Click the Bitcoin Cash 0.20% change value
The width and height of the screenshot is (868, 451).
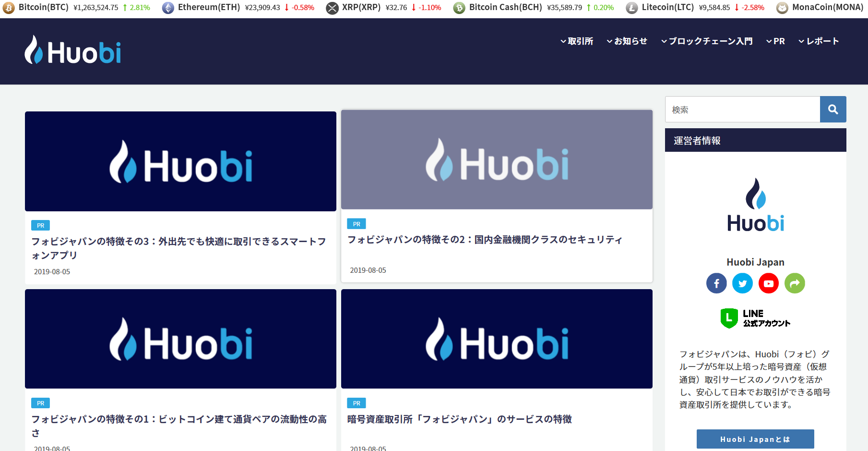coord(604,8)
